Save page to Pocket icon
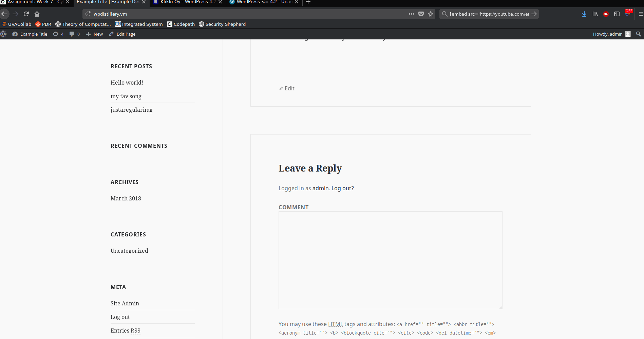The image size is (644, 339). [x=421, y=14]
